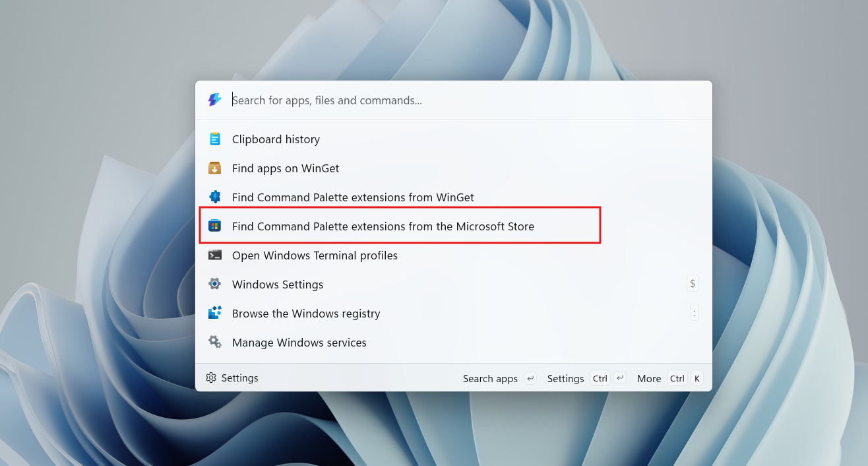
Task: Open Windows Terminal profiles entry
Action: pyautogui.click(x=315, y=255)
